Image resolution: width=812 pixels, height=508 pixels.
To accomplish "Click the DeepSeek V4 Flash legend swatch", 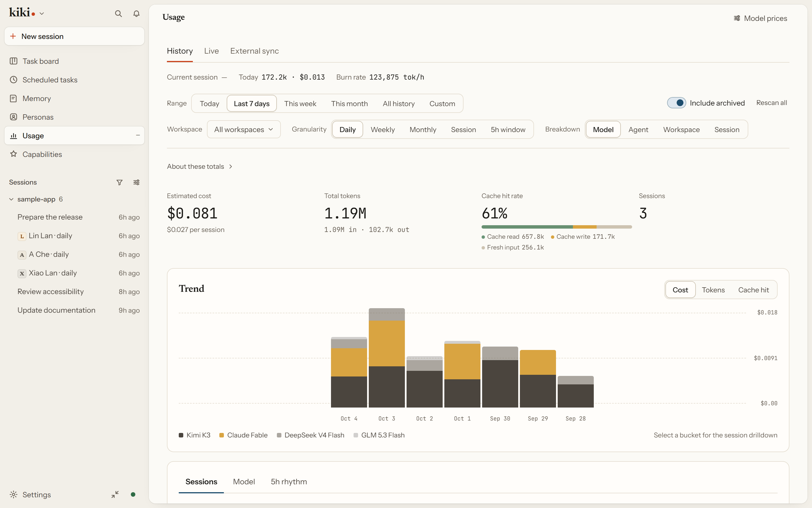I will point(279,435).
